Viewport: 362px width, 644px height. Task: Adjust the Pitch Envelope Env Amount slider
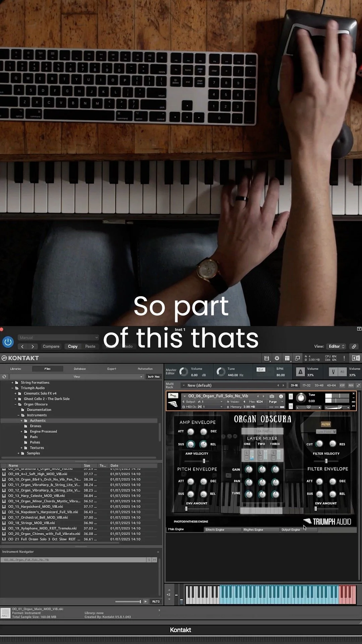(186, 508)
